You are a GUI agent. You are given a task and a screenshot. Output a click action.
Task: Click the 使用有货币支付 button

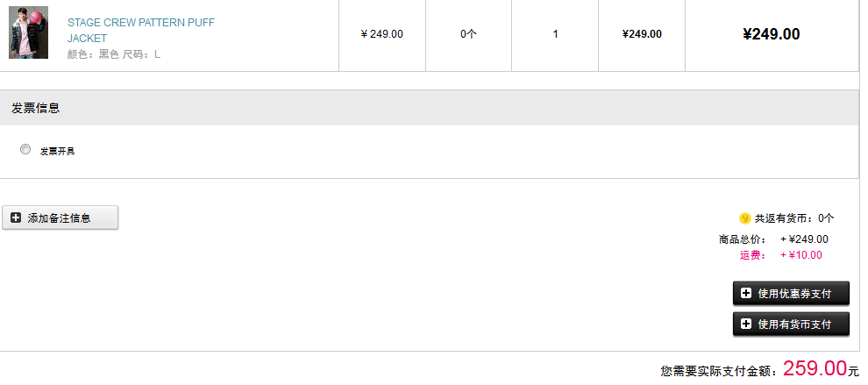[x=791, y=324]
